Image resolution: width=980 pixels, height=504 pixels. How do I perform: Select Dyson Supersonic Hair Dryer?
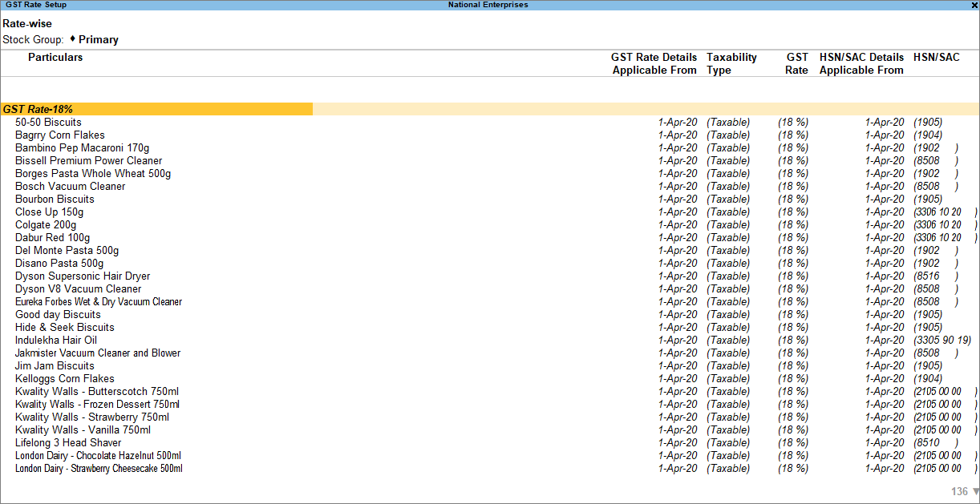coord(83,276)
